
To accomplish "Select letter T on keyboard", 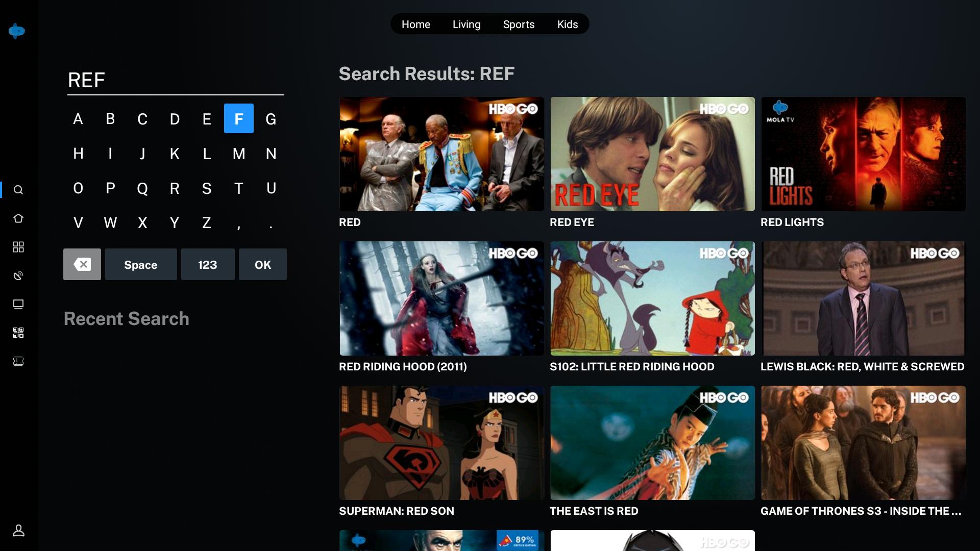I will (239, 188).
